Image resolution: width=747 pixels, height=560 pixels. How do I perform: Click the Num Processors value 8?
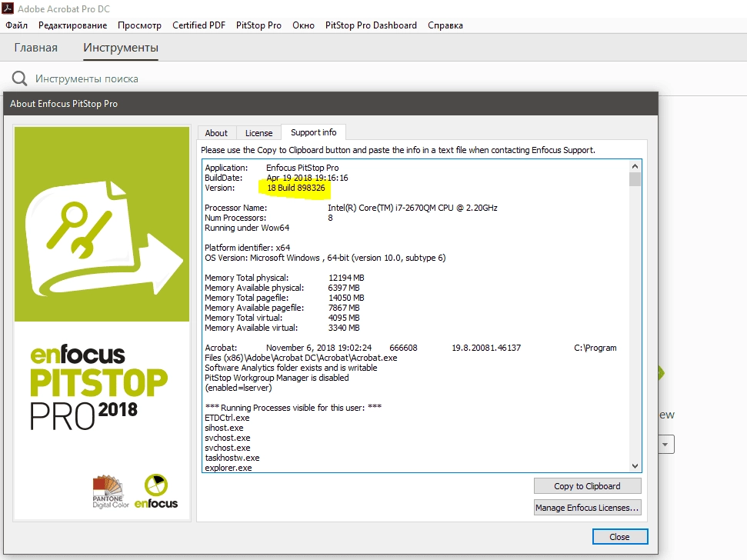330,218
